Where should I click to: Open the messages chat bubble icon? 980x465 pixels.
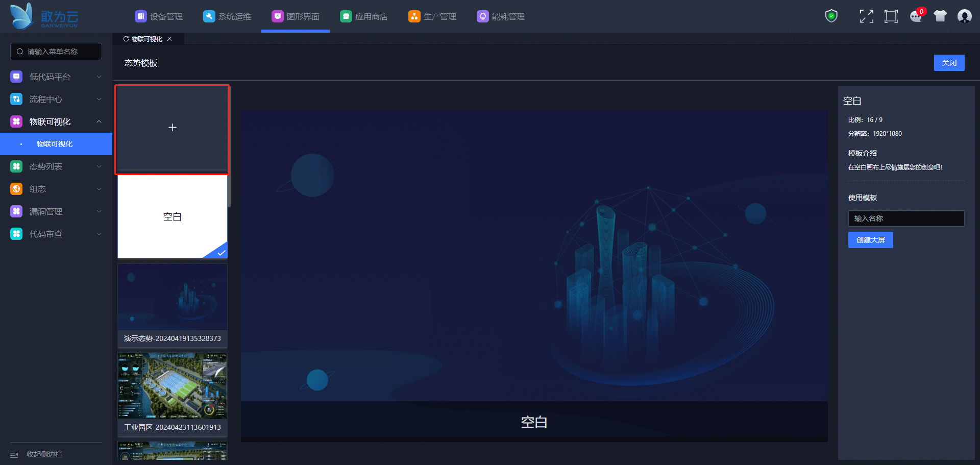pos(916,17)
